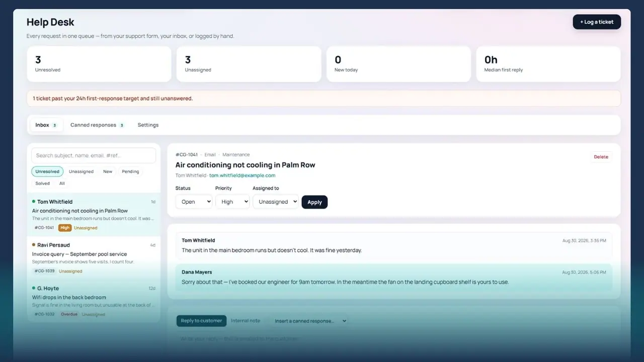The height and width of the screenshot is (362, 644).
Task: Switch to Internal note mode
Action: coord(246,321)
